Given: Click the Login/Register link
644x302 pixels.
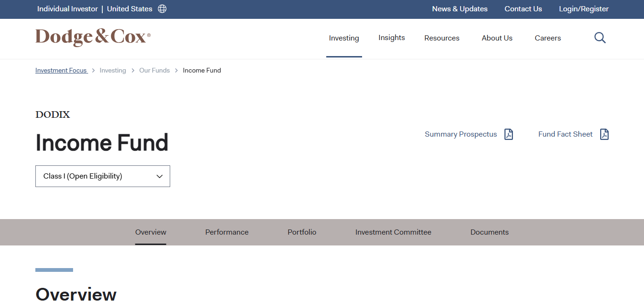Looking at the screenshot, I should coord(584,9).
